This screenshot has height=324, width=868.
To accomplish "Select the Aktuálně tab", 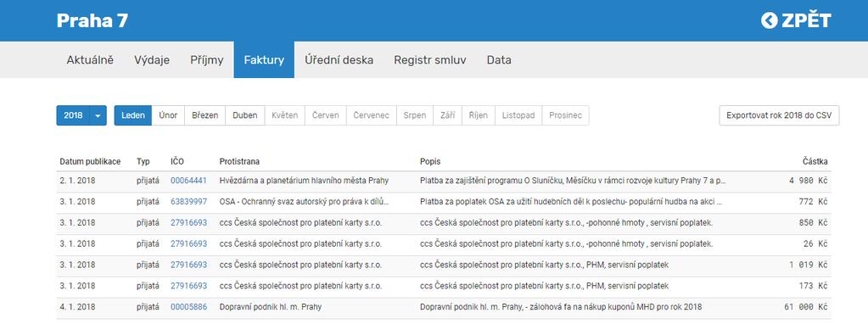I will click(x=90, y=59).
